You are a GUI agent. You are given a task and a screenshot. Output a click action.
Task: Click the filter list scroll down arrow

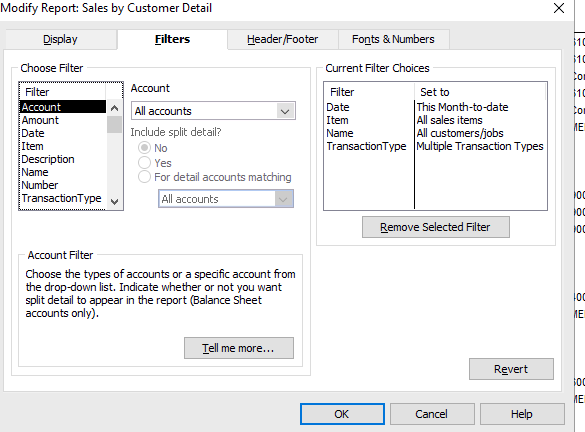coord(115,201)
